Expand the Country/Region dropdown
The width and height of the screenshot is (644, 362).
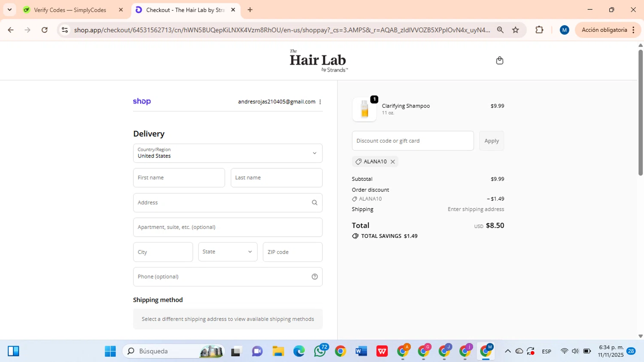click(x=228, y=153)
